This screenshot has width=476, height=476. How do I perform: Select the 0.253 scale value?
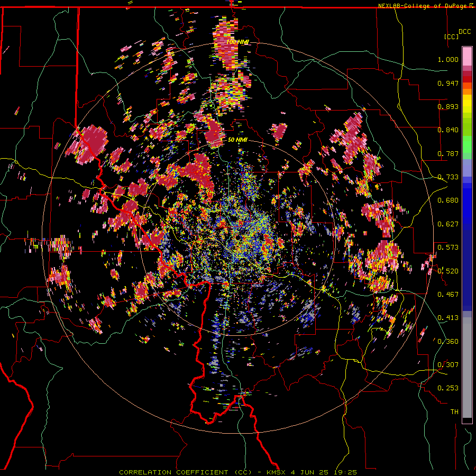448,388
